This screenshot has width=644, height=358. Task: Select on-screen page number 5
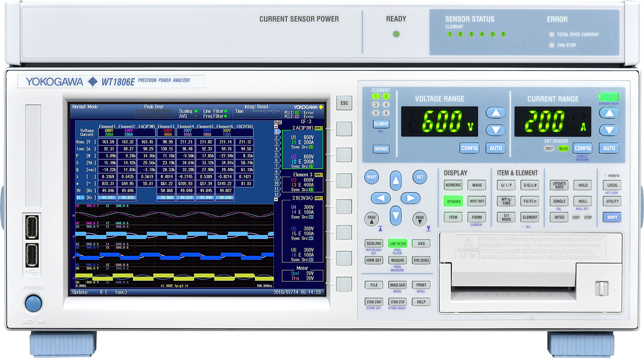coord(276,155)
